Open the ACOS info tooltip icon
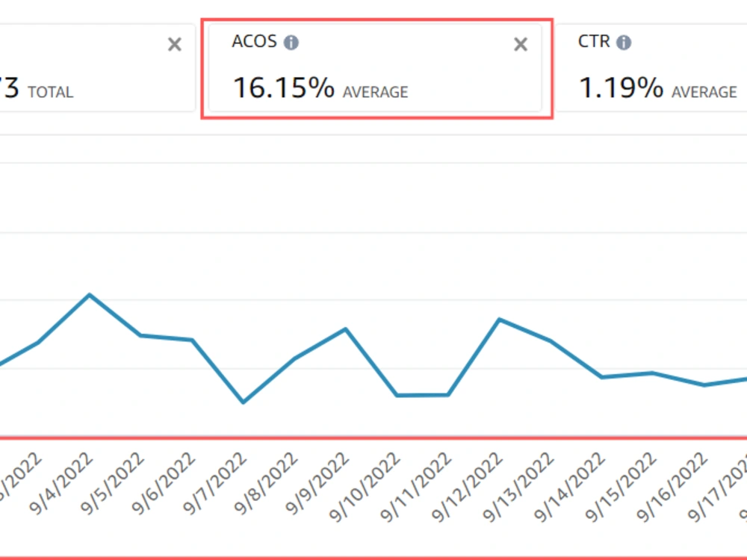Image resolution: width=747 pixels, height=560 pixels. (291, 43)
